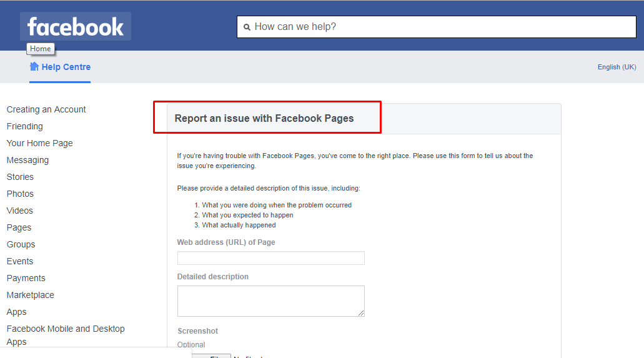644x358 pixels.
Task: Focus the 'How can we help?' search box
Action: (437, 27)
